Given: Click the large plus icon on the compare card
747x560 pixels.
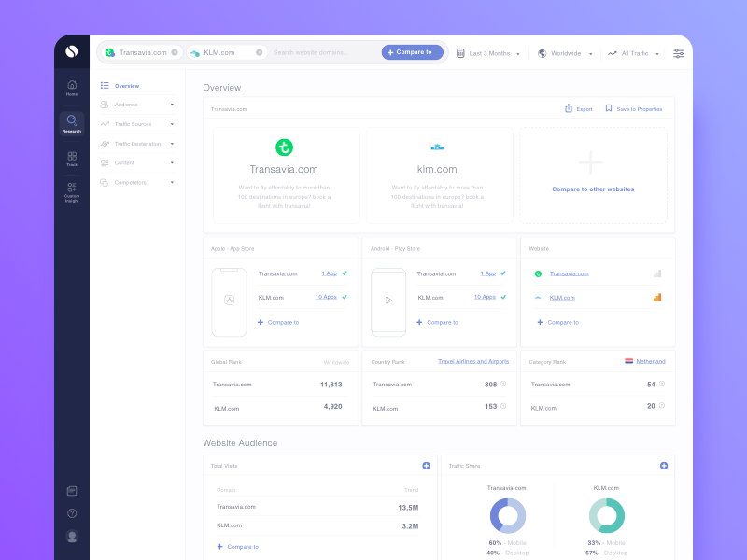Looking at the screenshot, I should click(x=591, y=162).
